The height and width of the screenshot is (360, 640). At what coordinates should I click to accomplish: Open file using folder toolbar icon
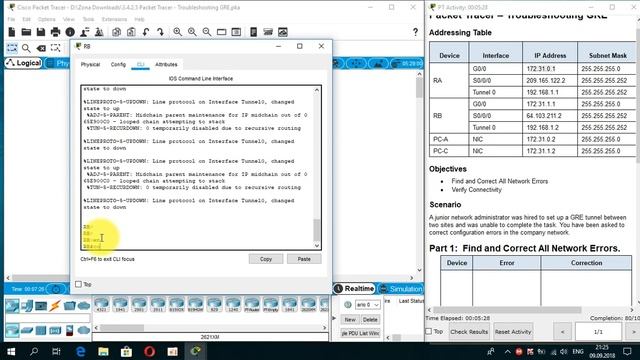[26, 32]
